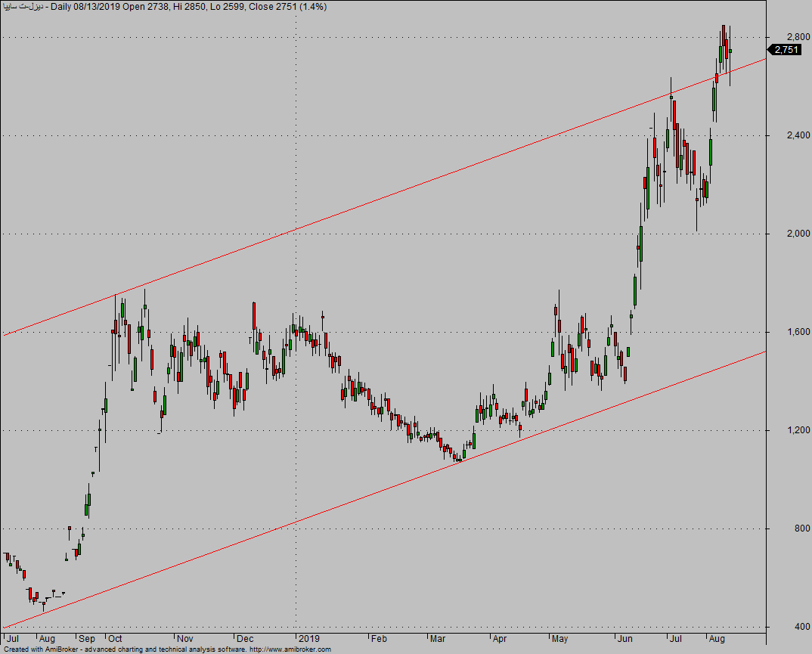Open the amibroker.com link in the footer

tap(290, 649)
